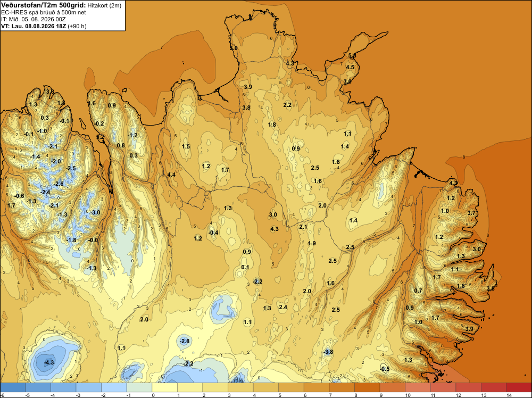
Task: Click the -2.6 temperature label
Action: 59,184
